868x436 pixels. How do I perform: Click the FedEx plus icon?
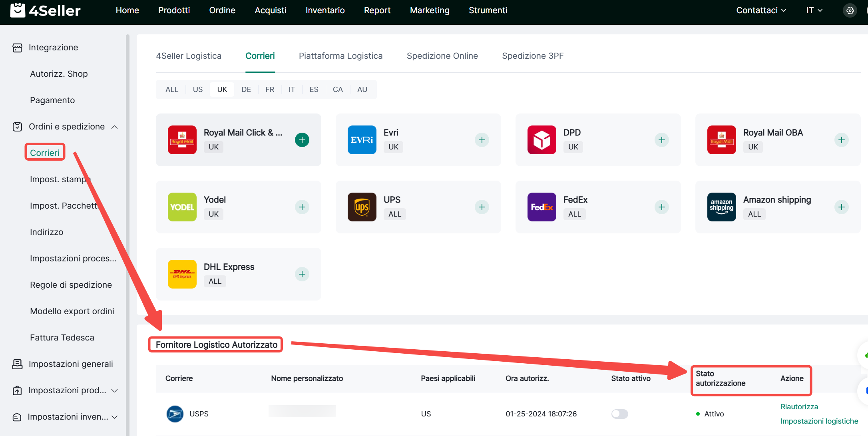click(x=662, y=207)
